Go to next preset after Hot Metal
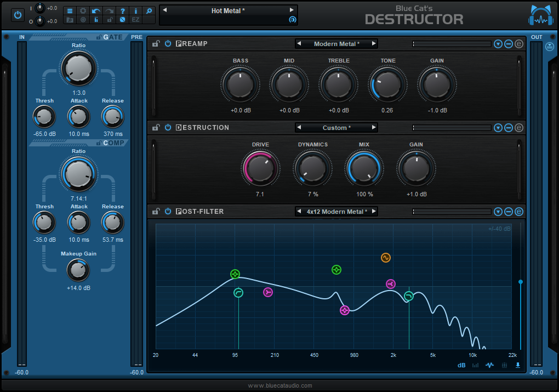 (x=291, y=10)
